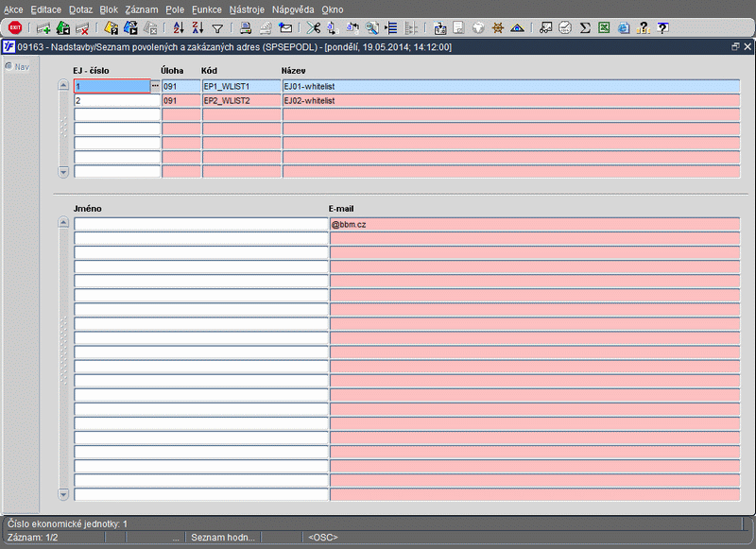Click the green save record icon
Screen dimensions: 756x549
[x=63, y=28]
